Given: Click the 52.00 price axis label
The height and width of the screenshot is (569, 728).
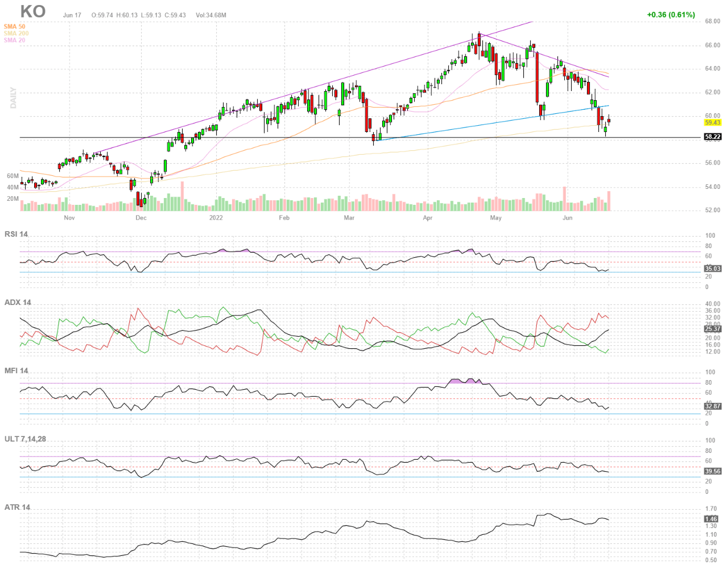Looking at the screenshot, I should coord(713,211).
